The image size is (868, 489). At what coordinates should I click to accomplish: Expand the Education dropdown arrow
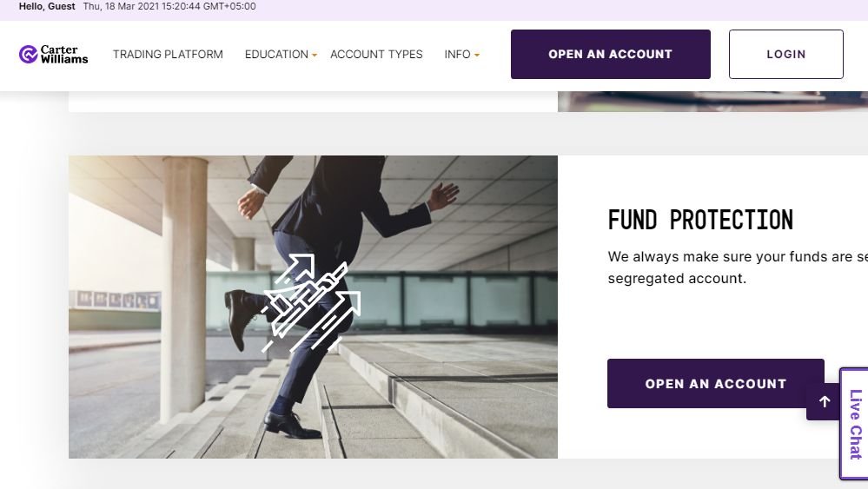tap(315, 56)
